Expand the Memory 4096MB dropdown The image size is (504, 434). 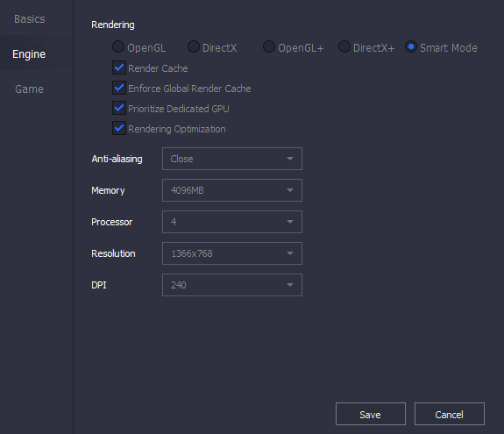232,190
